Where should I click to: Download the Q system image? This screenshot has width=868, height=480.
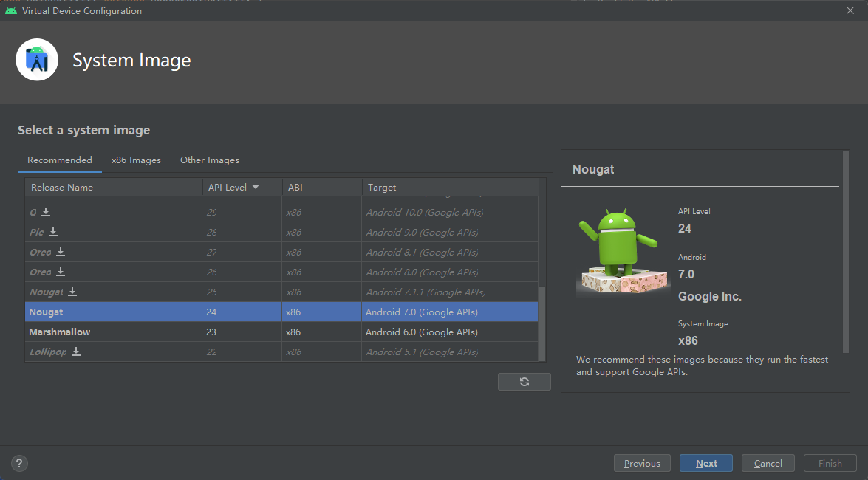tap(46, 212)
